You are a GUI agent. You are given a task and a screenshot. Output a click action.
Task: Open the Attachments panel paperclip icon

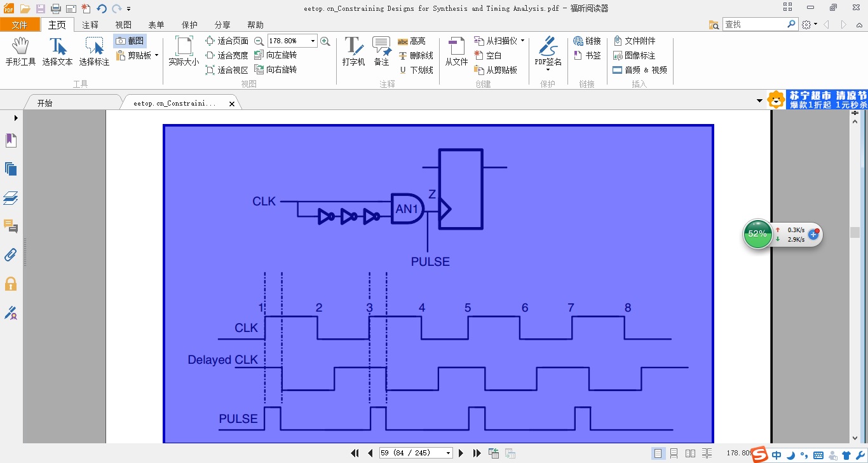11,255
